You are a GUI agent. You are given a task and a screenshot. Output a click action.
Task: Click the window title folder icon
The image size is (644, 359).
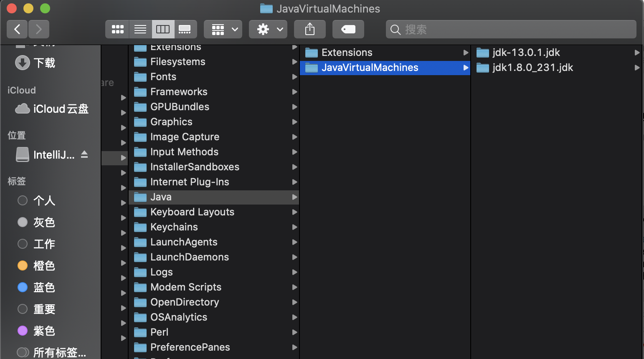266,8
